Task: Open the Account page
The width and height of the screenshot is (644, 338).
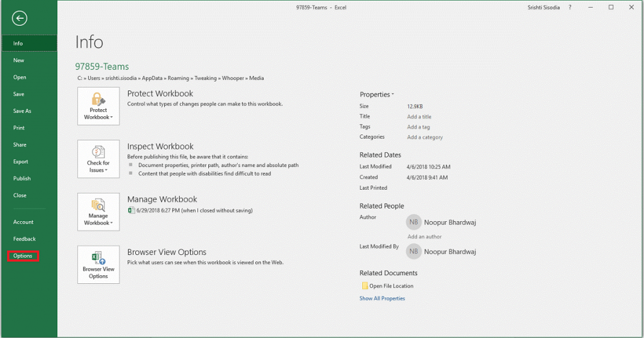Action: click(x=23, y=222)
